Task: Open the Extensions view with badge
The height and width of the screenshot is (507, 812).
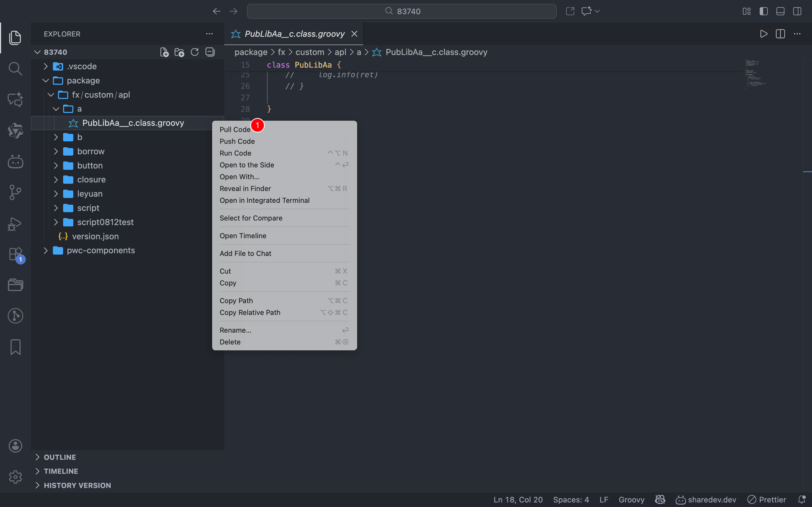Action: pos(15,254)
